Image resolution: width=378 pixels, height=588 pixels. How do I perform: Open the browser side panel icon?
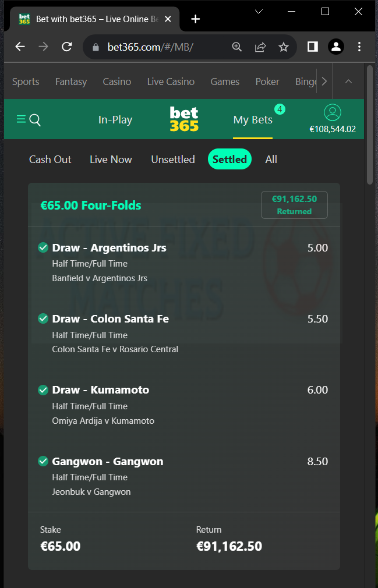(x=312, y=47)
